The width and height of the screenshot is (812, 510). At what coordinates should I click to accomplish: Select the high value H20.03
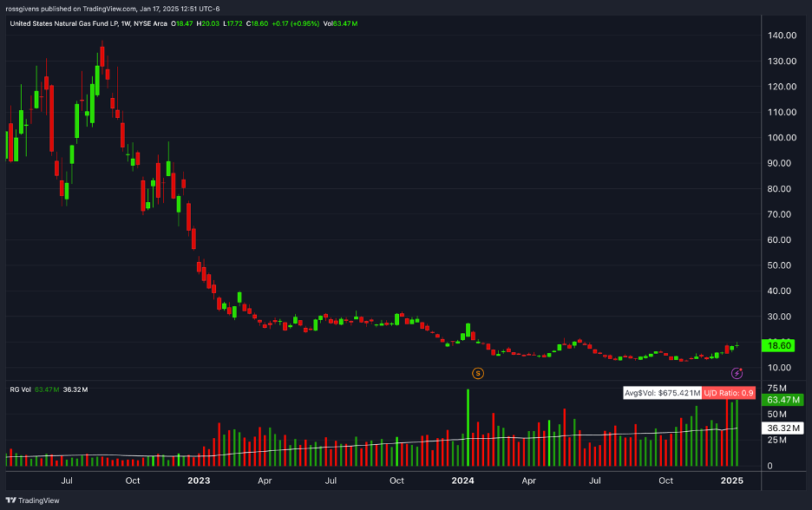click(x=207, y=23)
